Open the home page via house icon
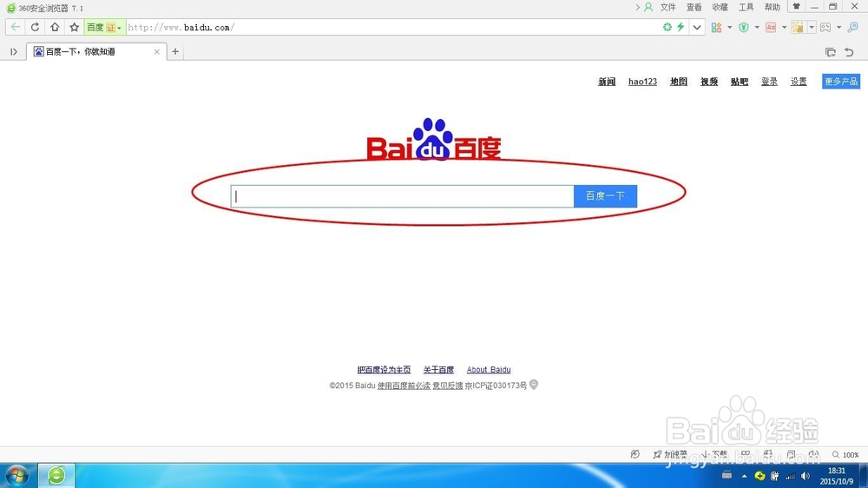 [x=54, y=27]
